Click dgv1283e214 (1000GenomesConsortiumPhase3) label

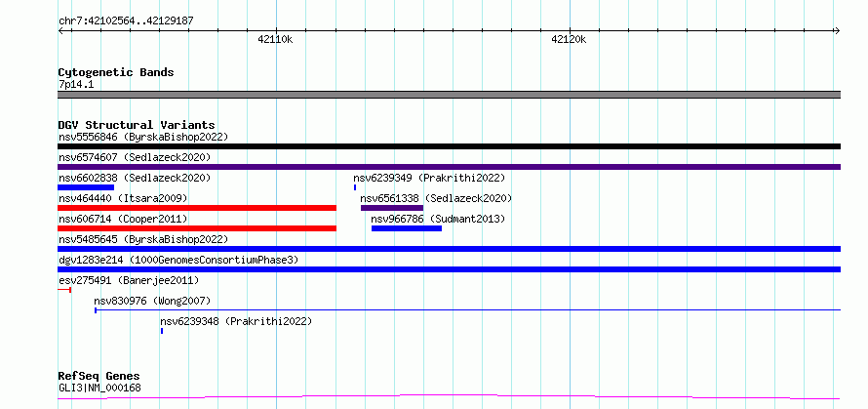pyautogui.click(x=178, y=260)
